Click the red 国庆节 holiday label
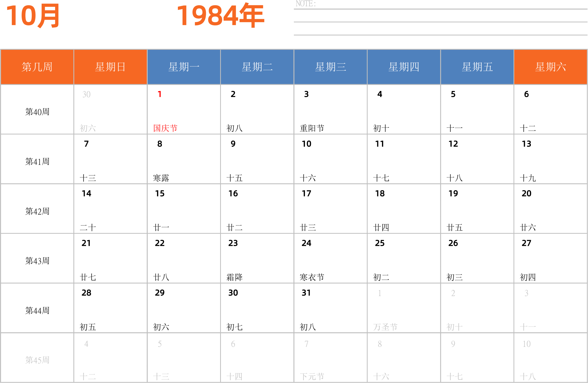The width and height of the screenshot is (588, 383). [165, 128]
